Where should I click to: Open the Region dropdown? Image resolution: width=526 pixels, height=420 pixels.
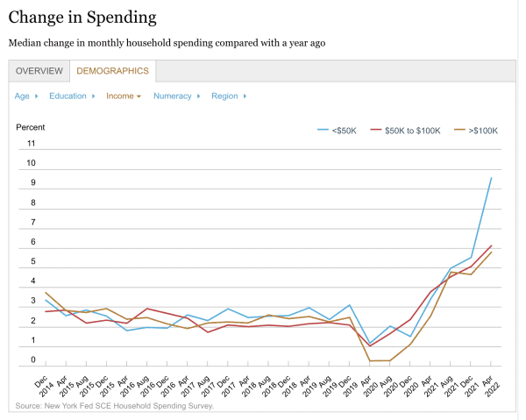pyautogui.click(x=229, y=96)
